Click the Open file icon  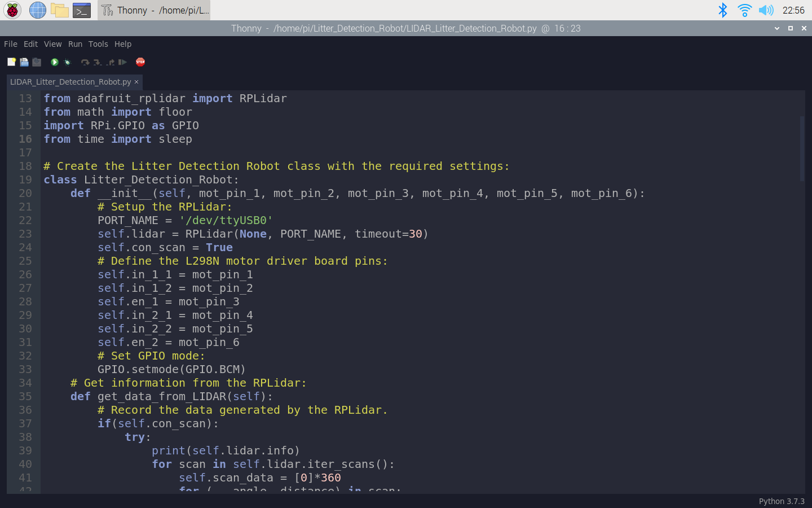coord(24,62)
